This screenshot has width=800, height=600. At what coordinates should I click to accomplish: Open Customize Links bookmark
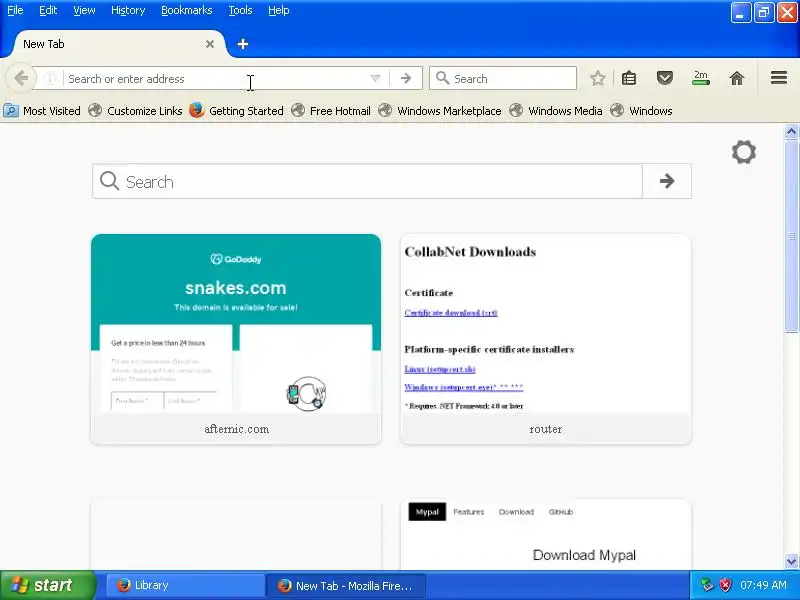[x=135, y=111]
